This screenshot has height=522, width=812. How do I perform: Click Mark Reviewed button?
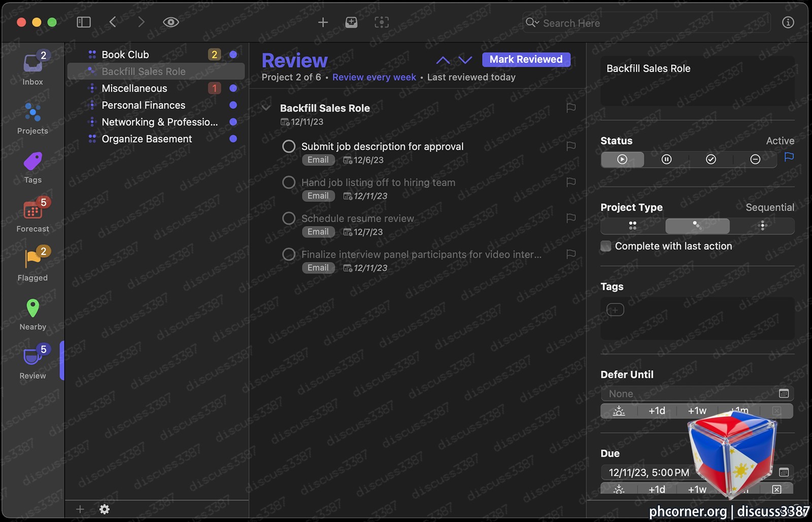coord(526,59)
